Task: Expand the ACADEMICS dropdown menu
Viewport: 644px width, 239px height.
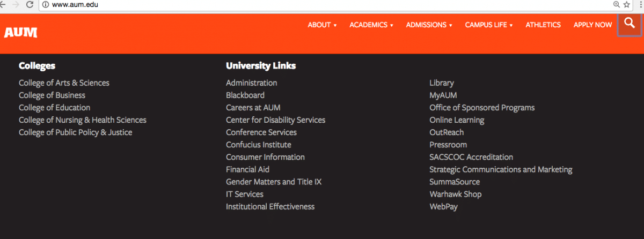Action: click(x=371, y=25)
